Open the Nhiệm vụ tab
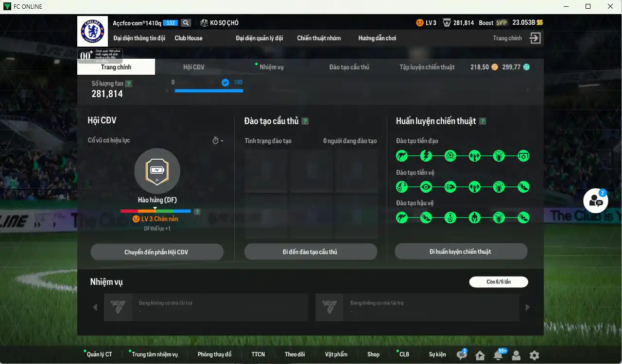Screen dimensions: 622x364 (x=271, y=67)
